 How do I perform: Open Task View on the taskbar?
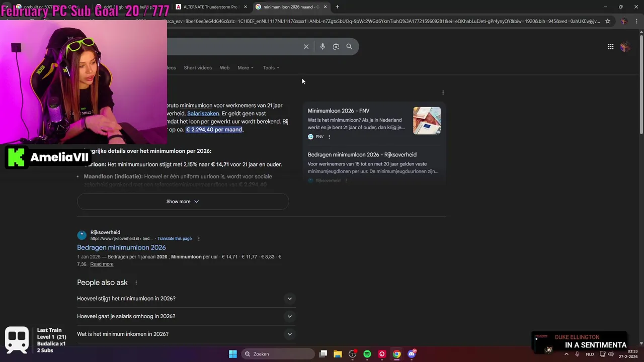click(x=323, y=354)
